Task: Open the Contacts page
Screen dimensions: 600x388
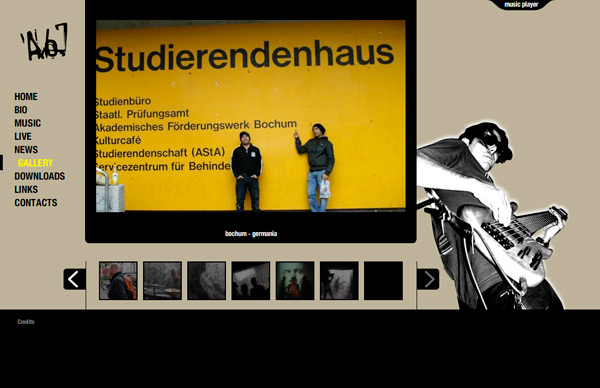Action: coord(36,202)
